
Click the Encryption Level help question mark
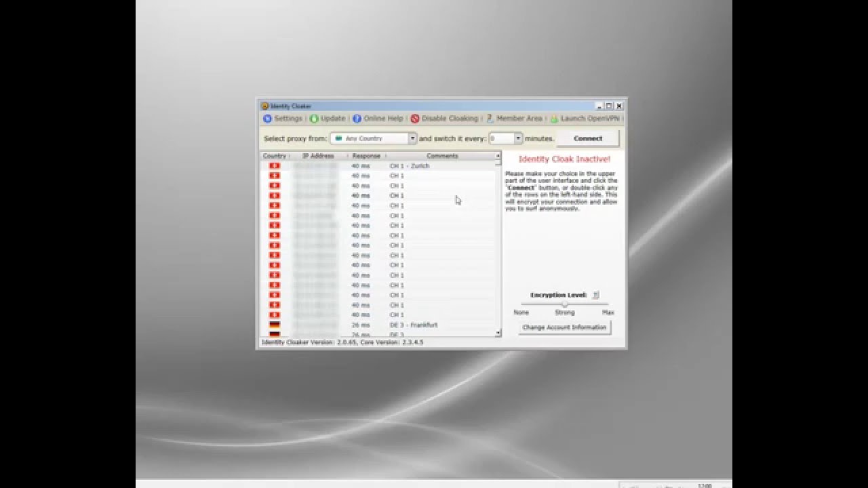click(x=595, y=295)
